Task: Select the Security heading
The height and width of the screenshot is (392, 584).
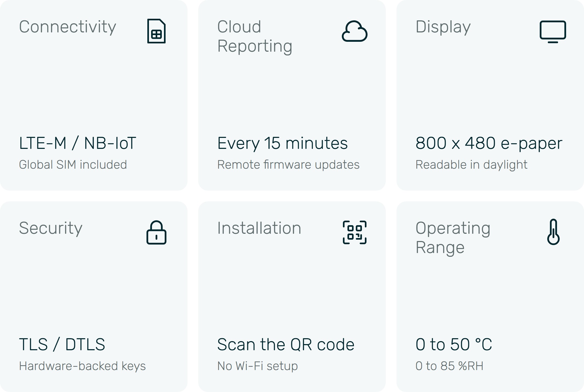Action: tap(51, 228)
